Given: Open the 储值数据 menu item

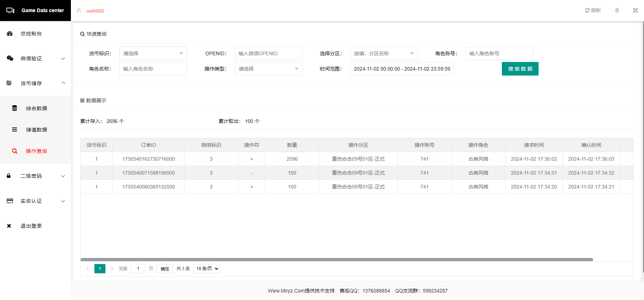Looking at the screenshot, I should tap(36, 130).
